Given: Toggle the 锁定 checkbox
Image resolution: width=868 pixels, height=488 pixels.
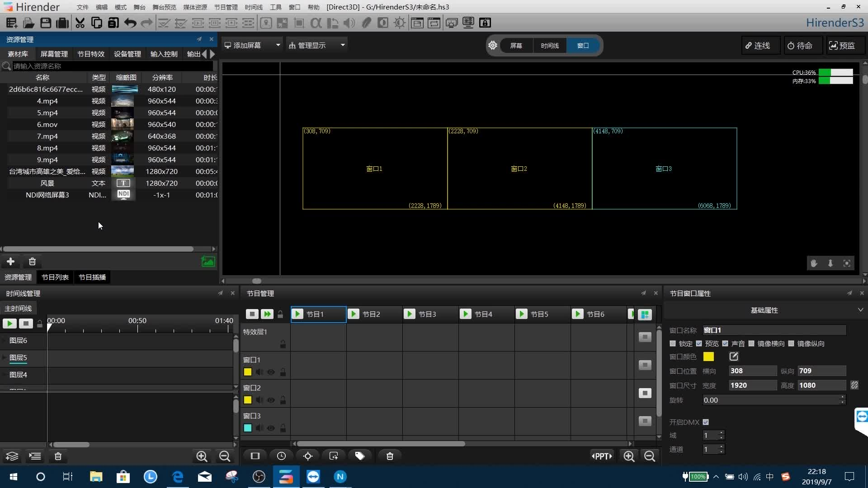Looking at the screenshot, I should pos(673,344).
